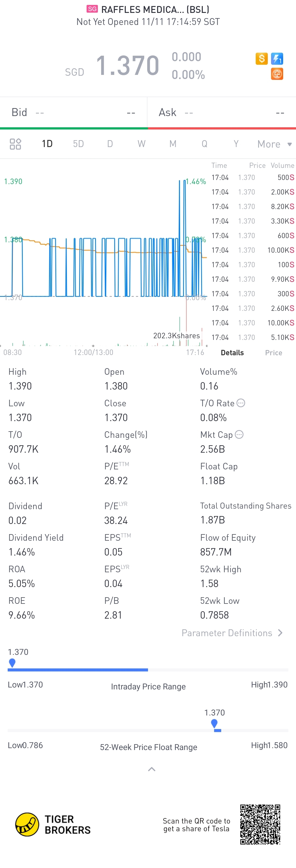Expand the More chart periods dropdown
Image resolution: width=296 pixels, height=868 pixels.
pyautogui.click(x=274, y=144)
